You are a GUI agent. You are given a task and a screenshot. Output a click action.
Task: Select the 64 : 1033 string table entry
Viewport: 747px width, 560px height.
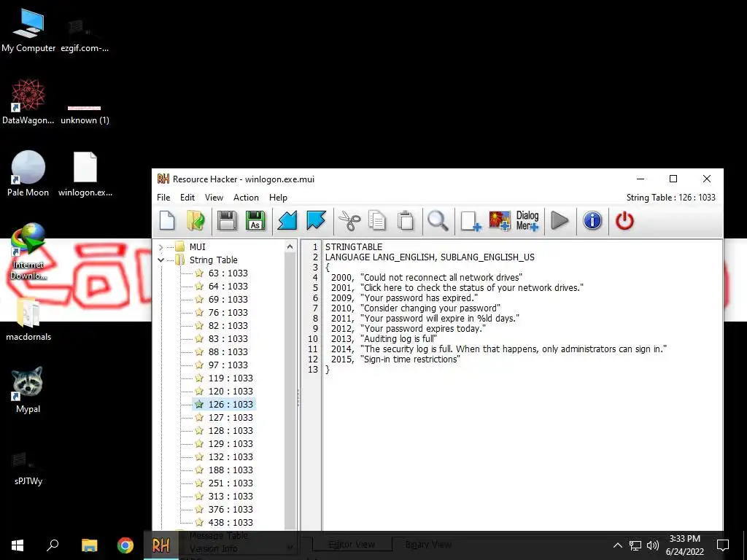pos(228,286)
